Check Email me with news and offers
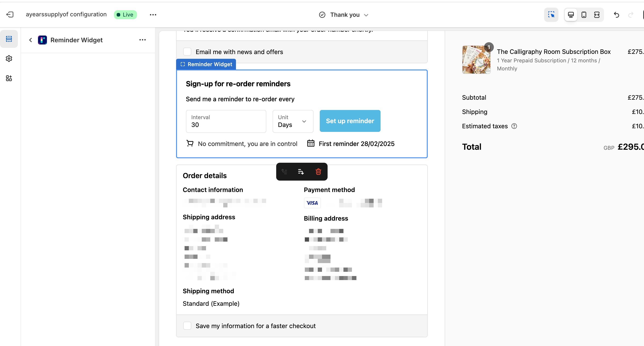Image resolution: width=644 pixels, height=346 pixels. (187, 52)
